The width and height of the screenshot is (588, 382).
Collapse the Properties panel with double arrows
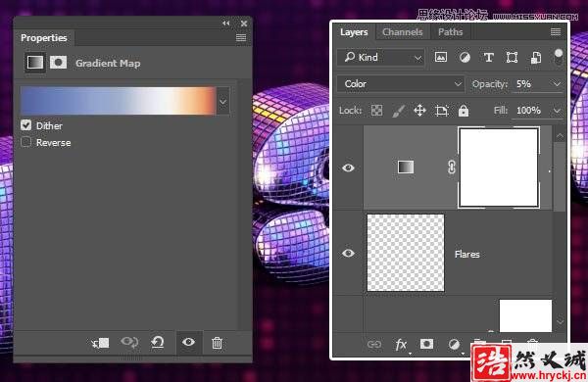[225, 24]
